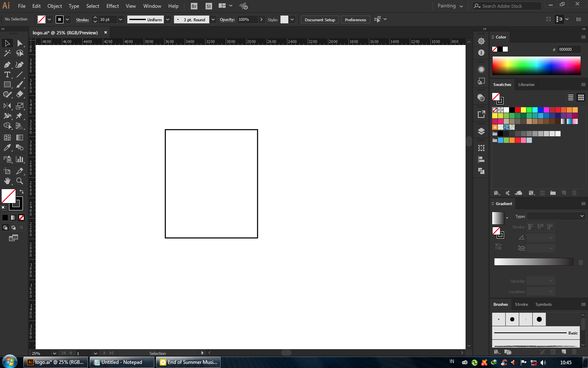Open the Gradient Type dropdown
Image resolution: width=588 pixels, height=368 pixels.
pos(556,216)
